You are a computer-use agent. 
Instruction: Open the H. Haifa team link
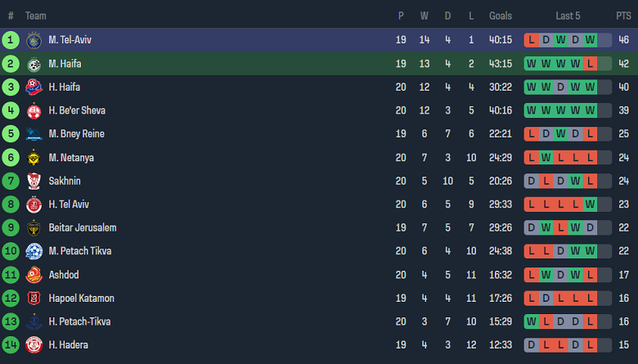[x=64, y=88]
